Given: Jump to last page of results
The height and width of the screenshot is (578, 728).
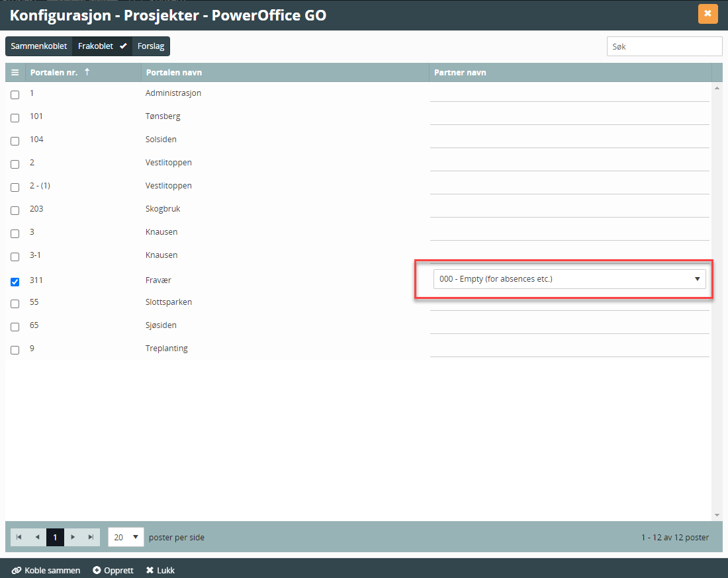Looking at the screenshot, I should click(x=91, y=538).
